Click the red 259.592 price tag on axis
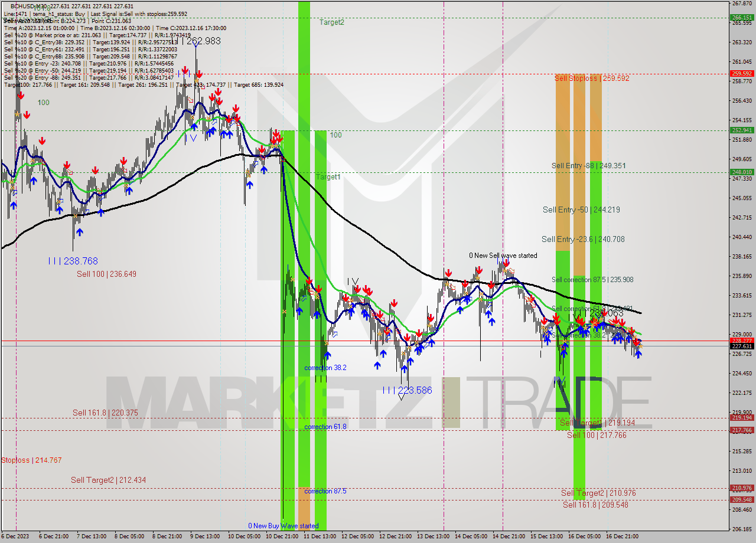The image size is (756, 543). pos(742,74)
